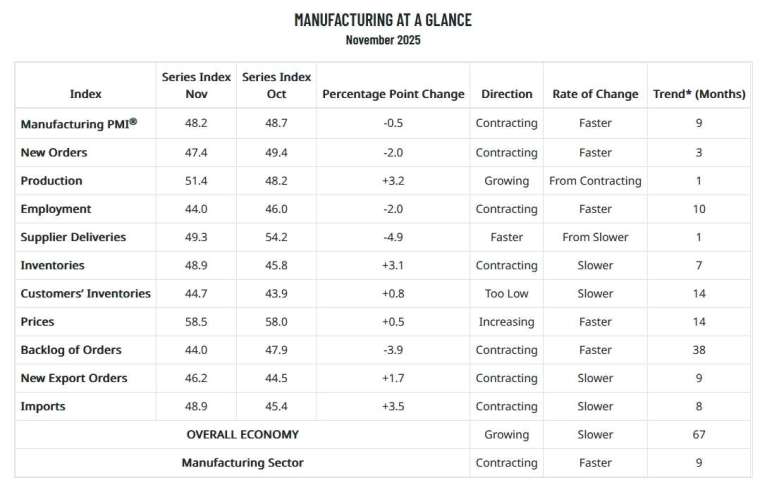Click the trend value 38 for Backlog

pos(699,349)
